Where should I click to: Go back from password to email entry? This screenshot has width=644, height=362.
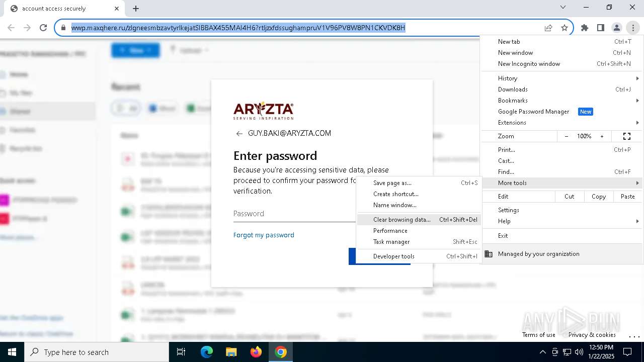click(x=239, y=134)
